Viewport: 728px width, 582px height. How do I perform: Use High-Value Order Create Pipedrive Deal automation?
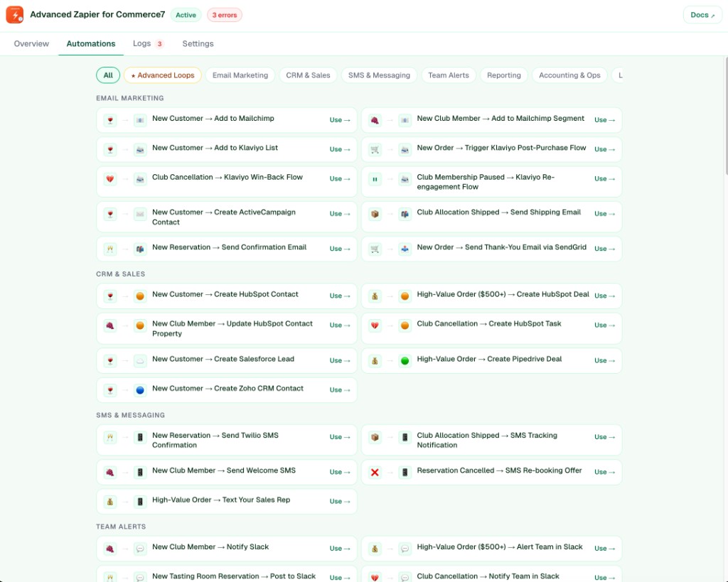(604, 360)
